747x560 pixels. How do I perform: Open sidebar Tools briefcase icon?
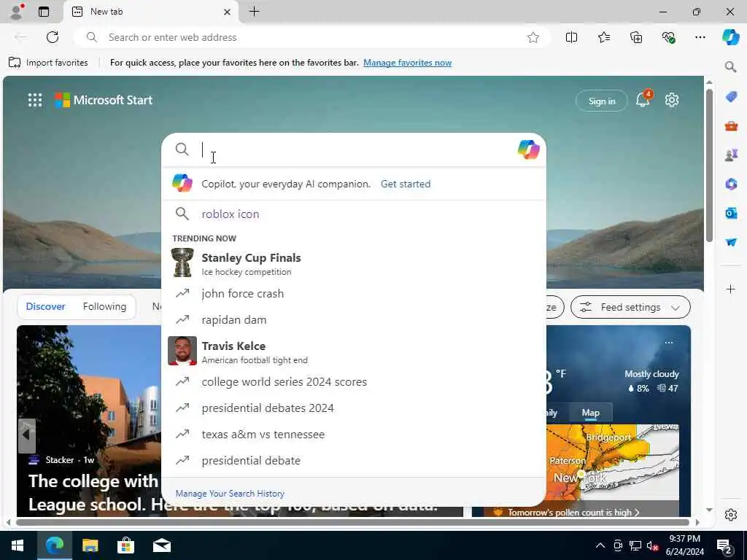[x=731, y=126]
